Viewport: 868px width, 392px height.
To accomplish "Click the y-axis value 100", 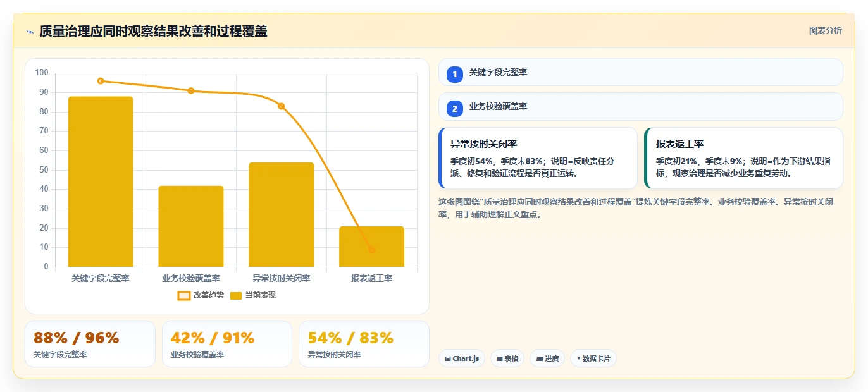I will click(42, 73).
